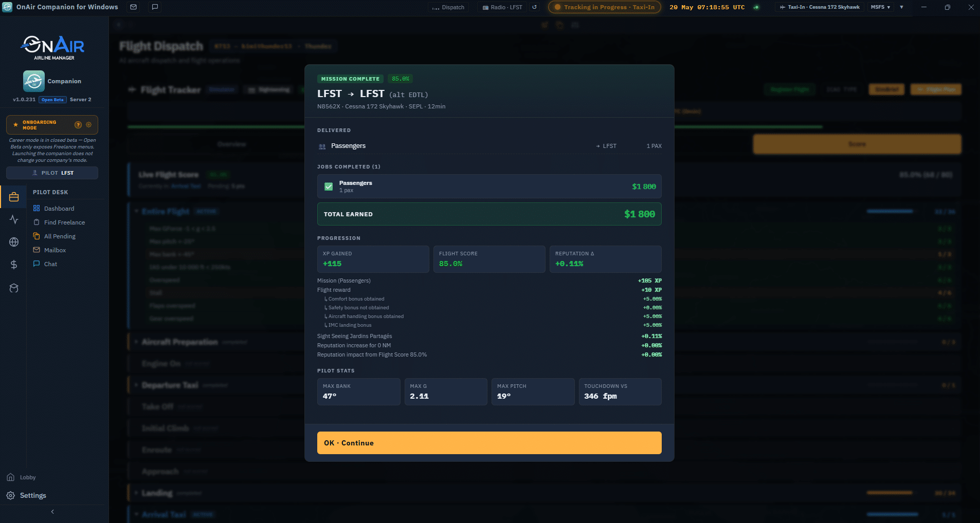Expand Aircraft Preparation section in background
The width and height of the screenshot is (980, 523).
(137, 342)
